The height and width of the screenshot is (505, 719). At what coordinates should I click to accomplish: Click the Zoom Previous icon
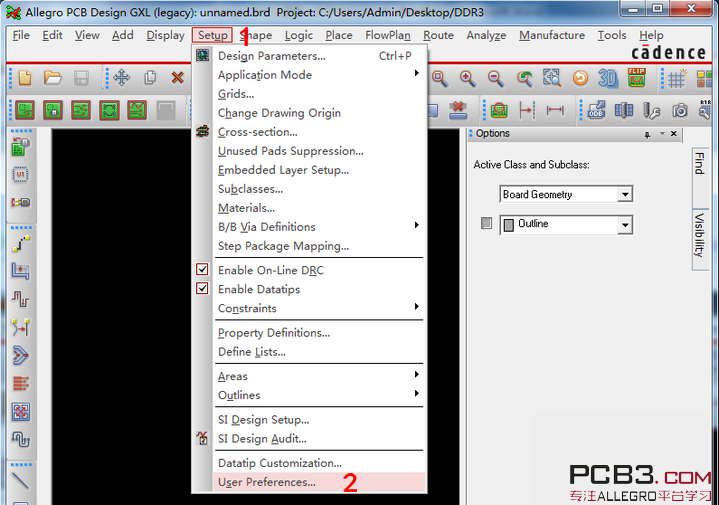pyautogui.click(x=524, y=78)
